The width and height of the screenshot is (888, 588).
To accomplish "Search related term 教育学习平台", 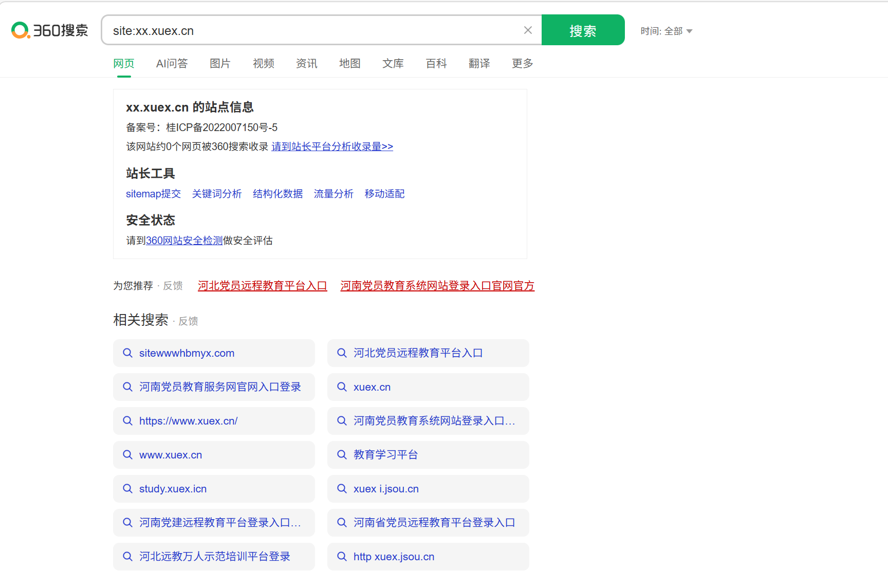I will click(x=428, y=455).
